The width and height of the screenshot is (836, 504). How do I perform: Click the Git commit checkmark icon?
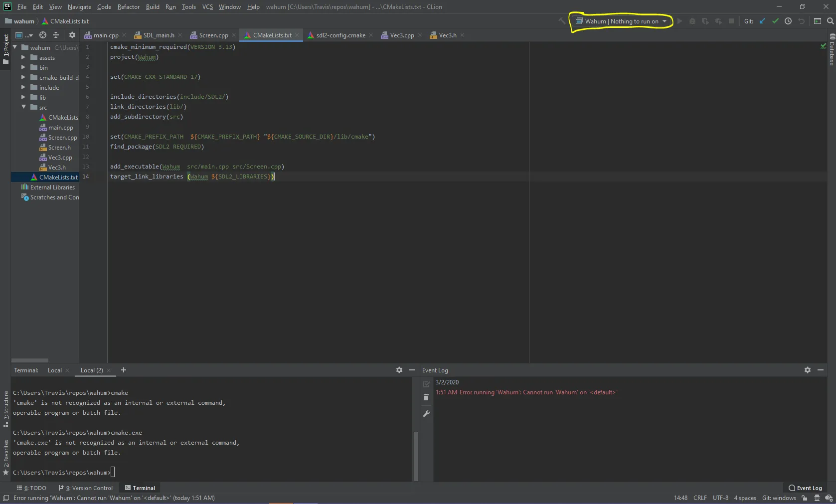click(x=775, y=21)
